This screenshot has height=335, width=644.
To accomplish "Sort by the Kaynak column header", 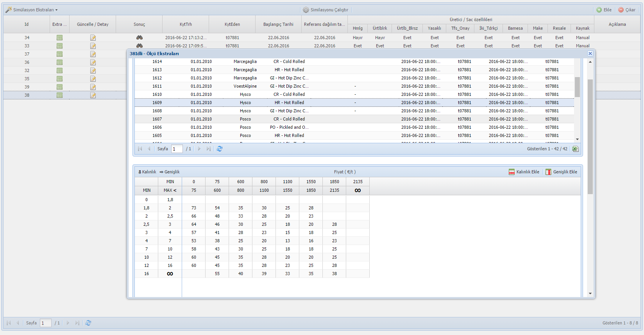I will (x=583, y=28).
